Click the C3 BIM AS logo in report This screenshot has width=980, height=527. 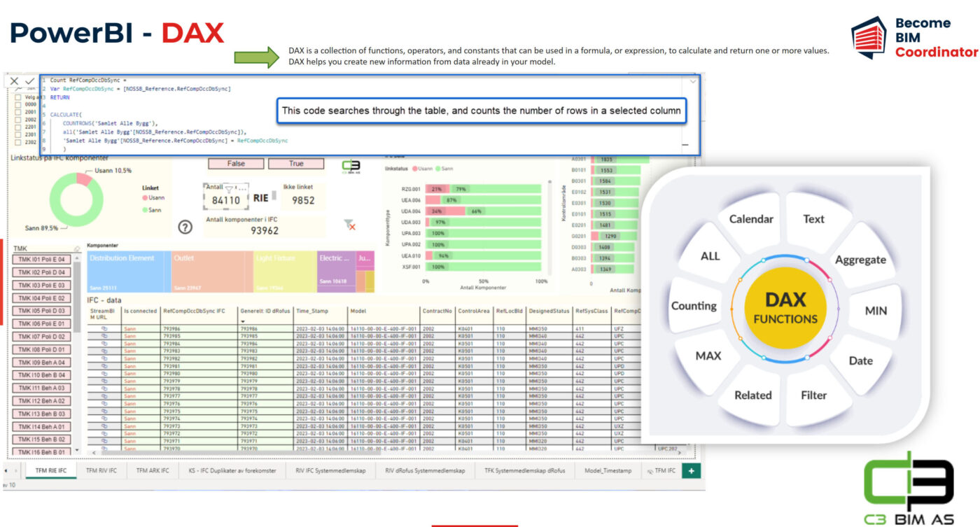(x=351, y=166)
